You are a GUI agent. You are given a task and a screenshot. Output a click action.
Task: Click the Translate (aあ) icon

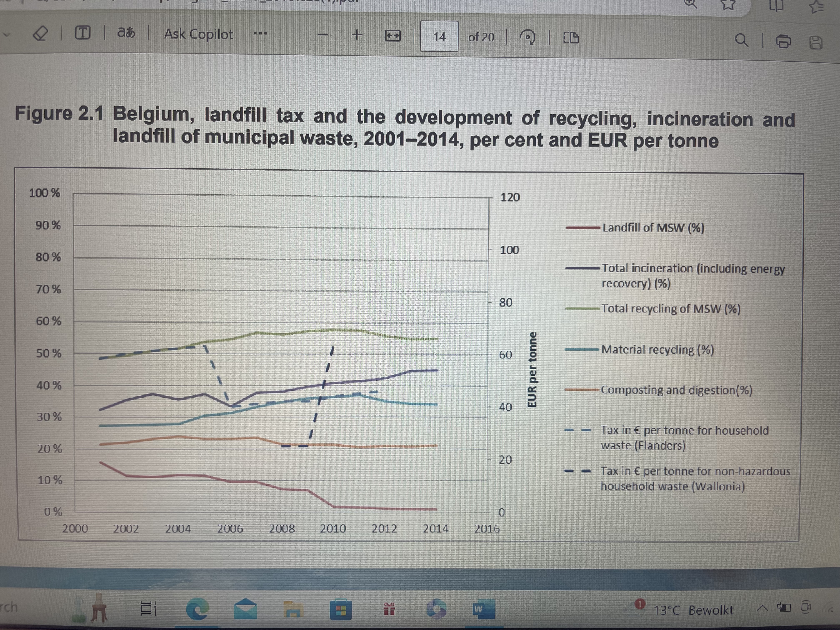click(x=126, y=33)
